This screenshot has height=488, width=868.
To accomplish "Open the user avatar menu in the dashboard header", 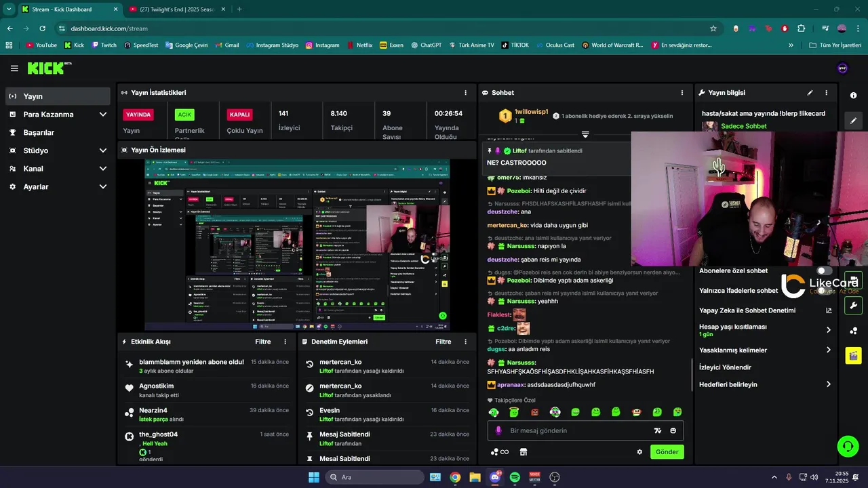I will pos(842,68).
